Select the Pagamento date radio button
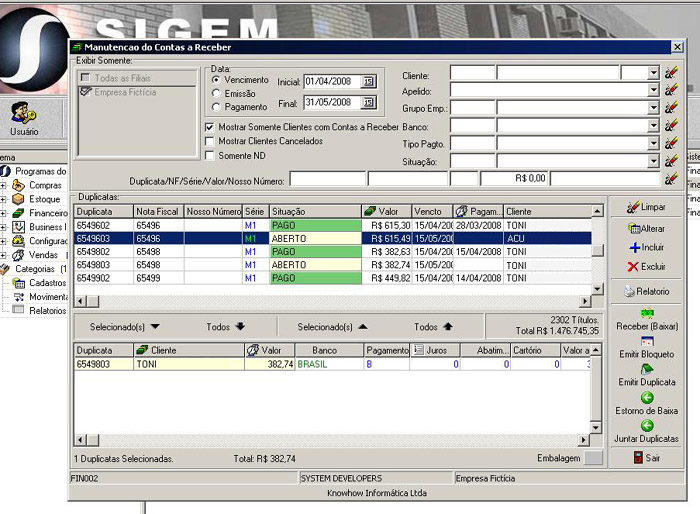This screenshot has height=514, width=700. click(216, 107)
